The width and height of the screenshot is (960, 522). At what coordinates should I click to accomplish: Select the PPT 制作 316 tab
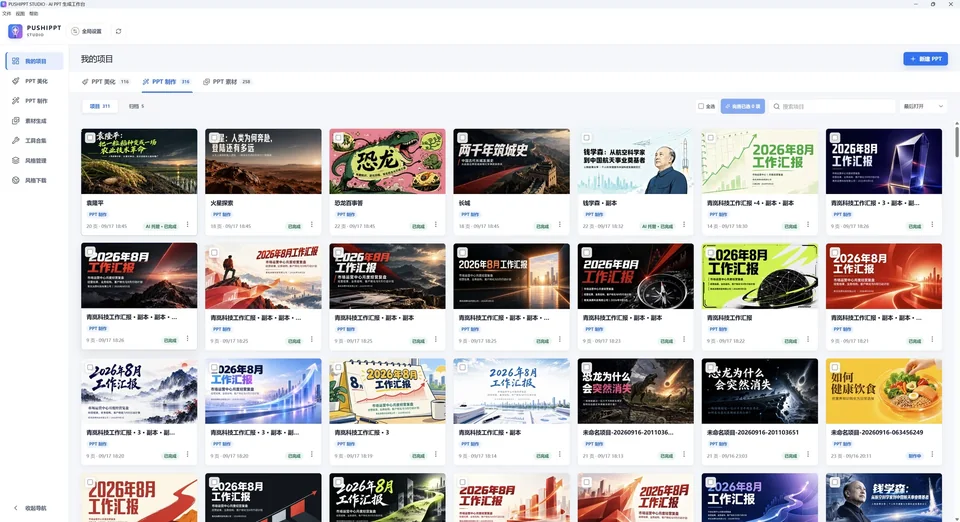click(x=167, y=81)
